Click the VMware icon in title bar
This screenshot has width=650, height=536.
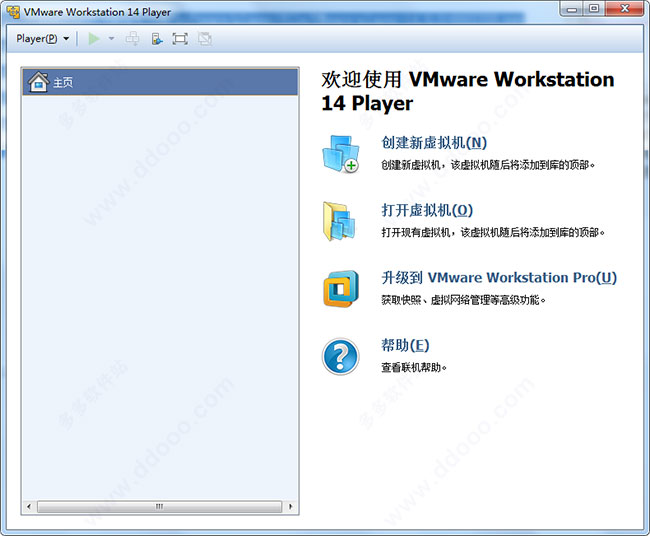point(13,12)
